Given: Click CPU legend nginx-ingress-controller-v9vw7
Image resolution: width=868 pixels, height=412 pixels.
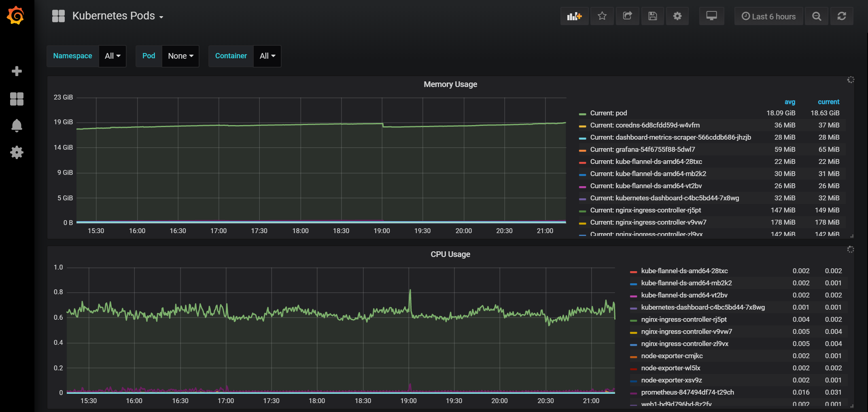Looking at the screenshot, I should (687, 331).
